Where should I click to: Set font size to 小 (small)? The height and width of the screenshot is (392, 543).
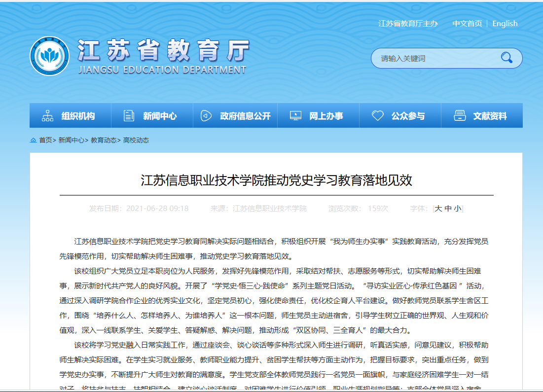click(458, 209)
